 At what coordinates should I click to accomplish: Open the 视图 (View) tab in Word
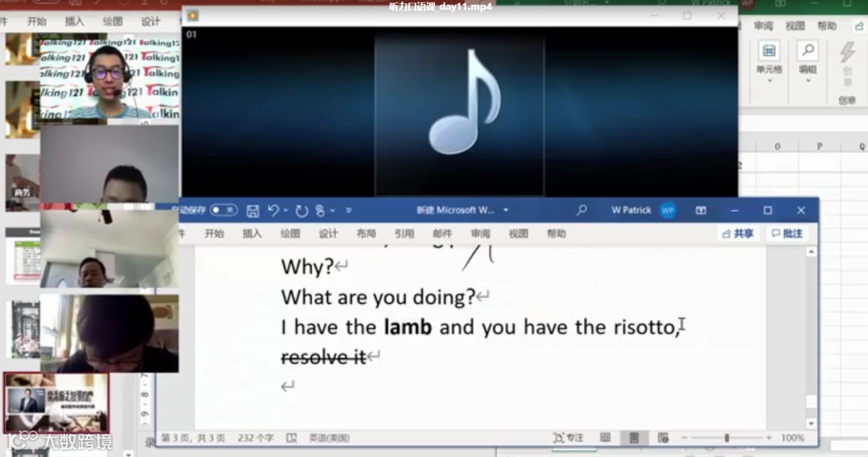pos(518,234)
